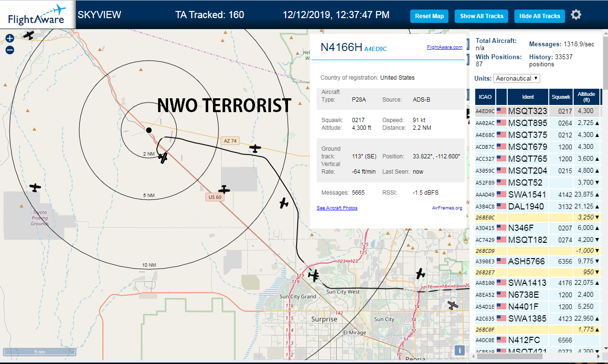Click Show All Tracks button
The width and height of the screenshot is (608, 364).
coord(481,16)
